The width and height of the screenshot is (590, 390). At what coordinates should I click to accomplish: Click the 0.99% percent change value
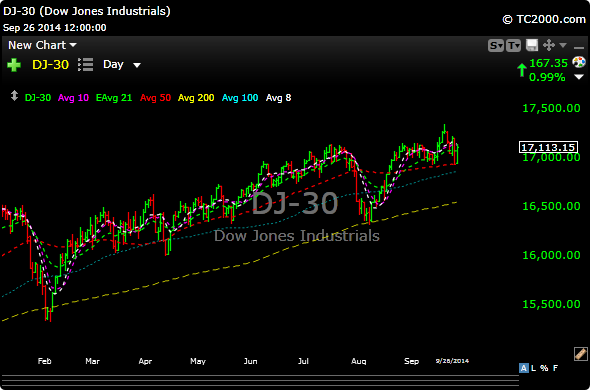coord(547,78)
